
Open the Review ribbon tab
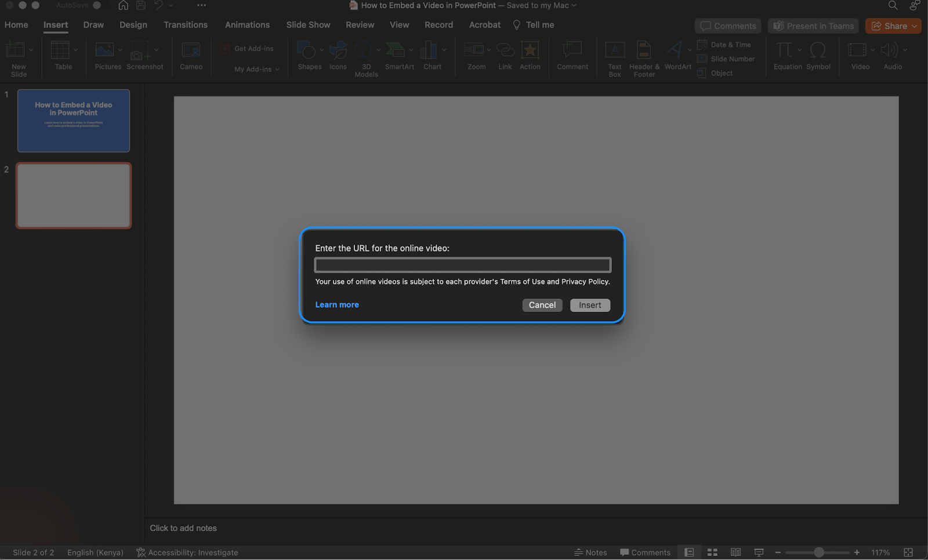click(360, 24)
